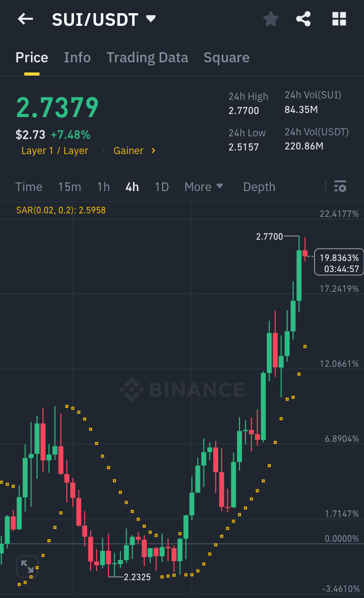Open the Info tab
364x598 pixels.
click(77, 57)
